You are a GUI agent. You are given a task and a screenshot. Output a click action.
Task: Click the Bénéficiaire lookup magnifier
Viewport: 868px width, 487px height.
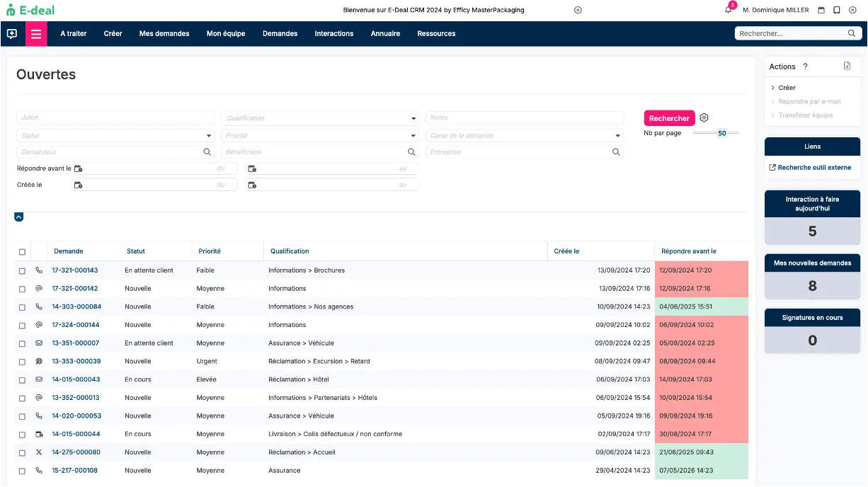point(412,152)
